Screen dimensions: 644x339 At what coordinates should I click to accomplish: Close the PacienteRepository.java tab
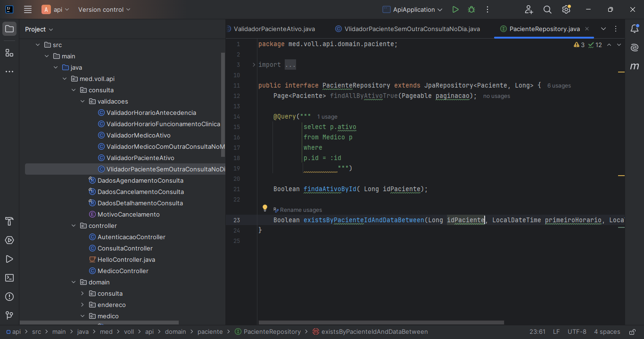pyautogui.click(x=587, y=29)
